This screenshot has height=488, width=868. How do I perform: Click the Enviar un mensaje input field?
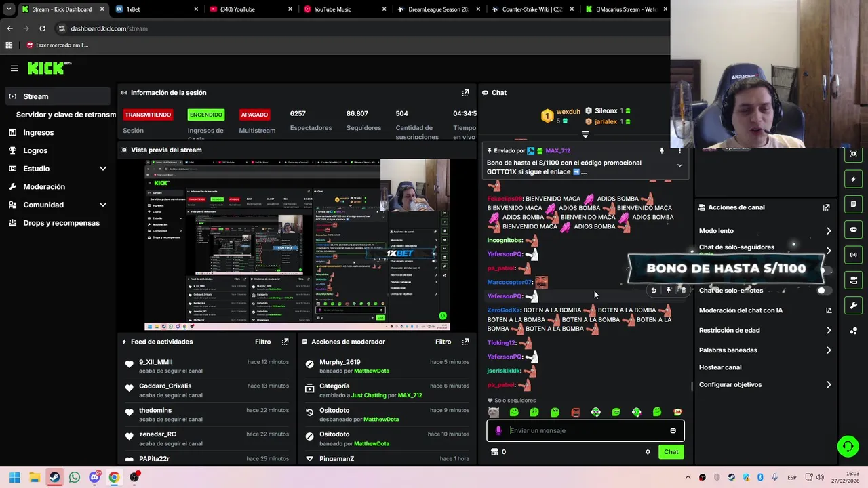pos(586,430)
